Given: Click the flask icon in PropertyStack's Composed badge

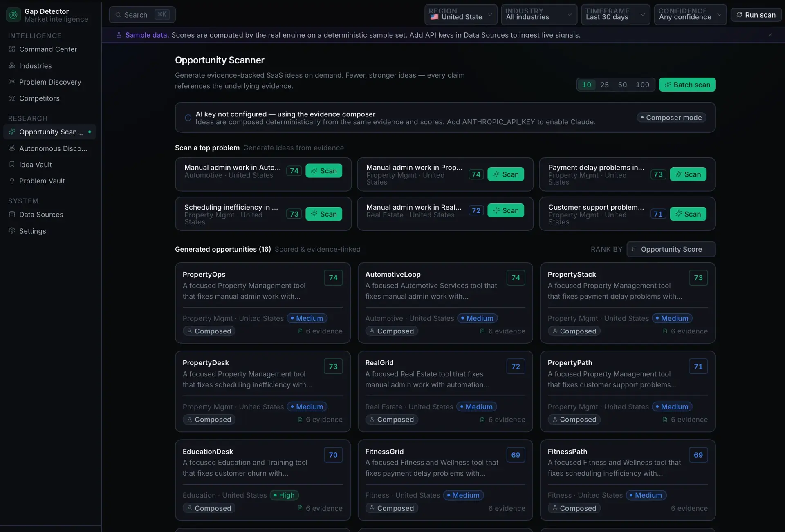Looking at the screenshot, I should point(555,331).
